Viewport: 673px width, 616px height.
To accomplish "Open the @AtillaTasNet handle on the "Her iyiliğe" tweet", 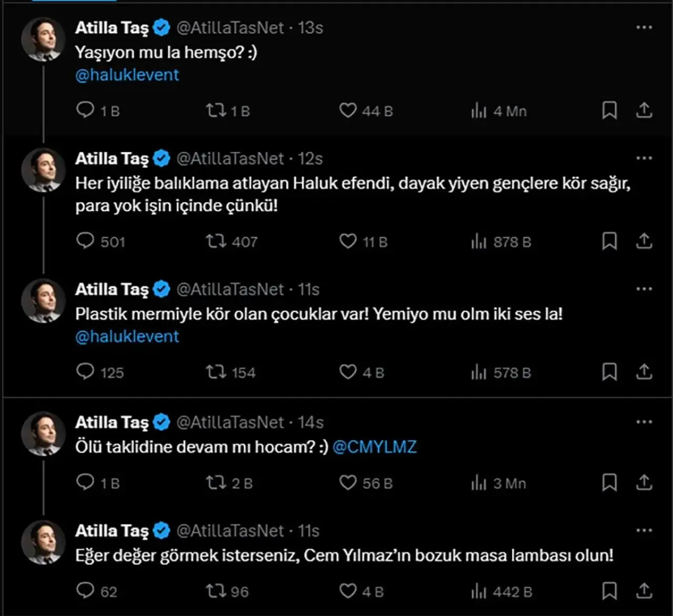I will click(230, 158).
